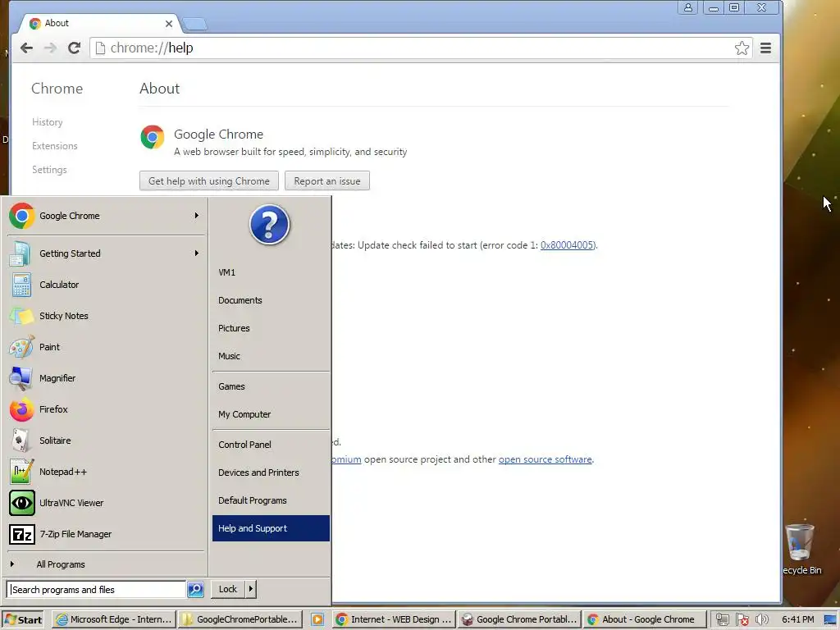840x630 pixels.
Task: Open Devices and Printers
Action: pyautogui.click(x=271, y=472)
